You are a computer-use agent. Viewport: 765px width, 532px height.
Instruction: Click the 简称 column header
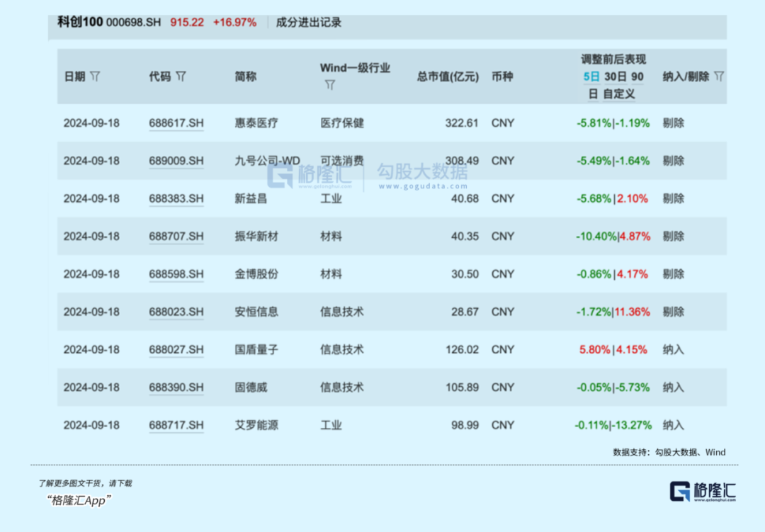(245, 77)
